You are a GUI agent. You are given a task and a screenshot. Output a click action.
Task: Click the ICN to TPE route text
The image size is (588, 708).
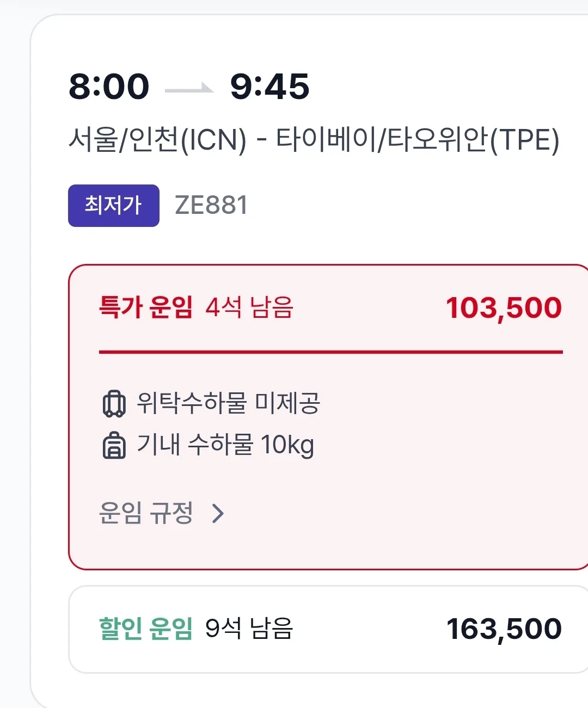click(x=314, y=140)
